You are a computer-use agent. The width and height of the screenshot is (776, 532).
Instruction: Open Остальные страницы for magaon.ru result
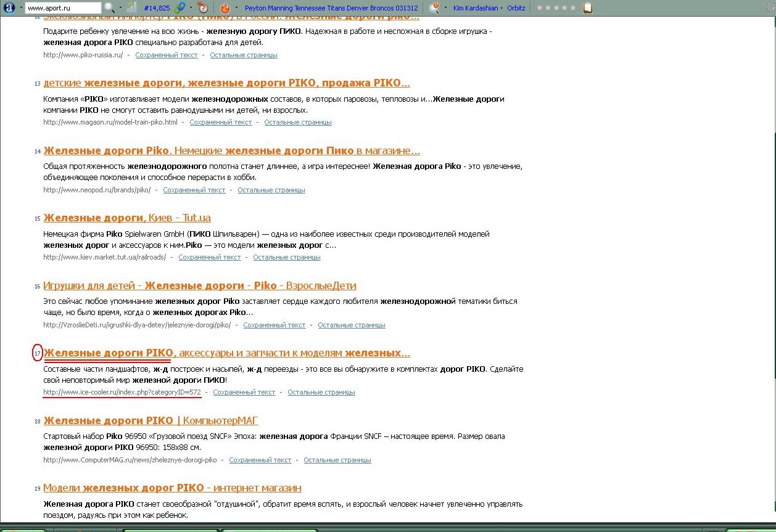(x=298, y=122)
